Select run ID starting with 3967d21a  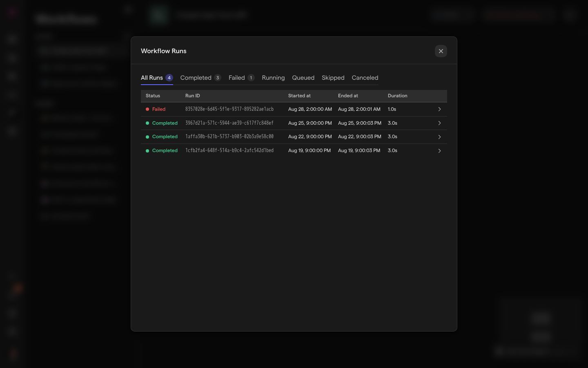(229, 123)
